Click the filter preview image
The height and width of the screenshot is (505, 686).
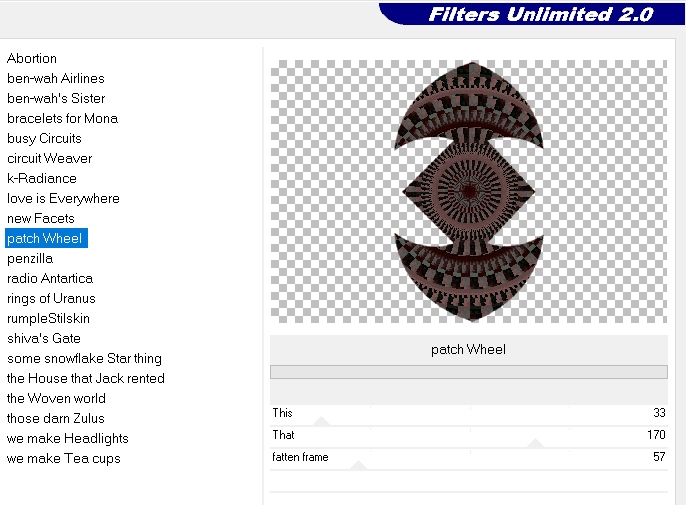point(468,191)
